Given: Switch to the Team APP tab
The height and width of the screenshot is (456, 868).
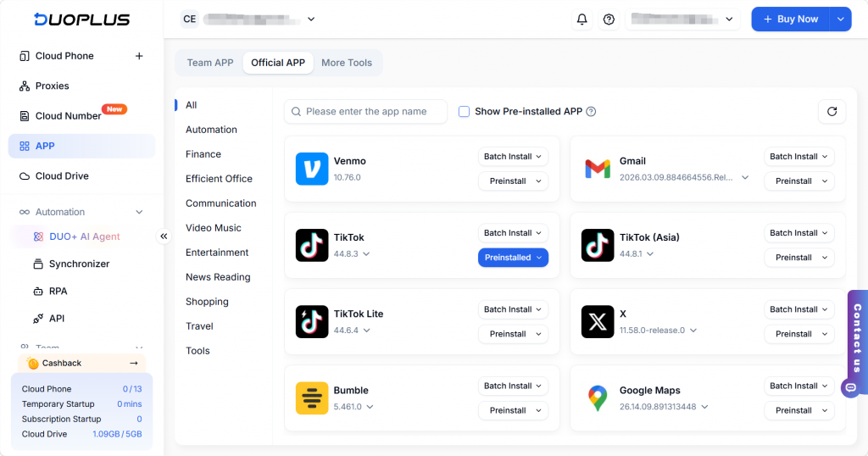Looking at the screenshot, I should tap(210, 63).
